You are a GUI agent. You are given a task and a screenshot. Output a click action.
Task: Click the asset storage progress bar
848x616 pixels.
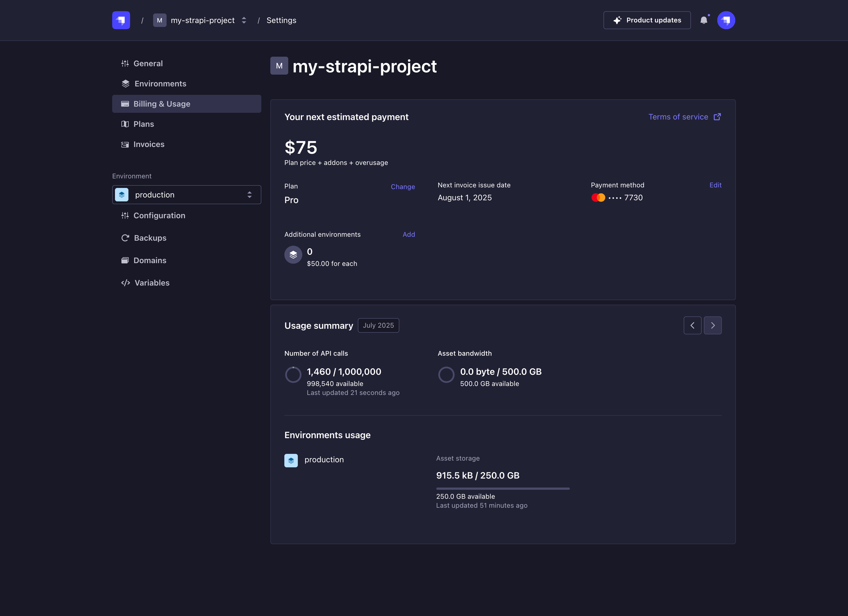(x=503, y=488)
